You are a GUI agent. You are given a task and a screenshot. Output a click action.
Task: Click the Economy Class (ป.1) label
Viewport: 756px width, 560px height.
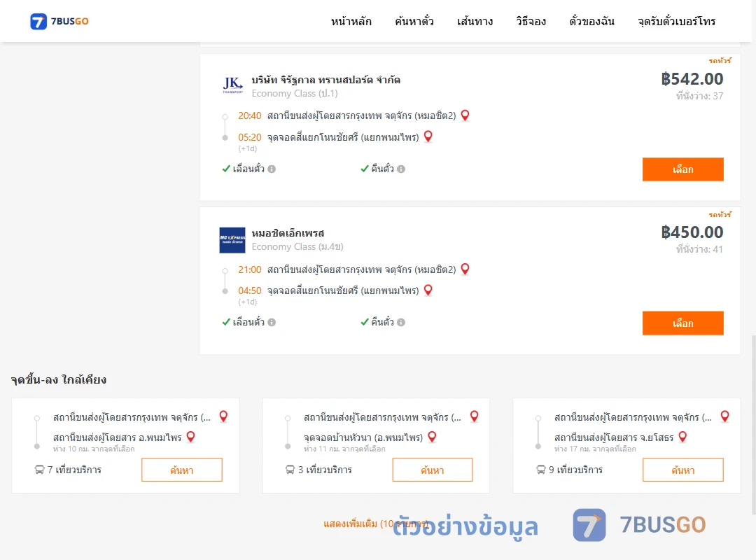pos(295,94)
